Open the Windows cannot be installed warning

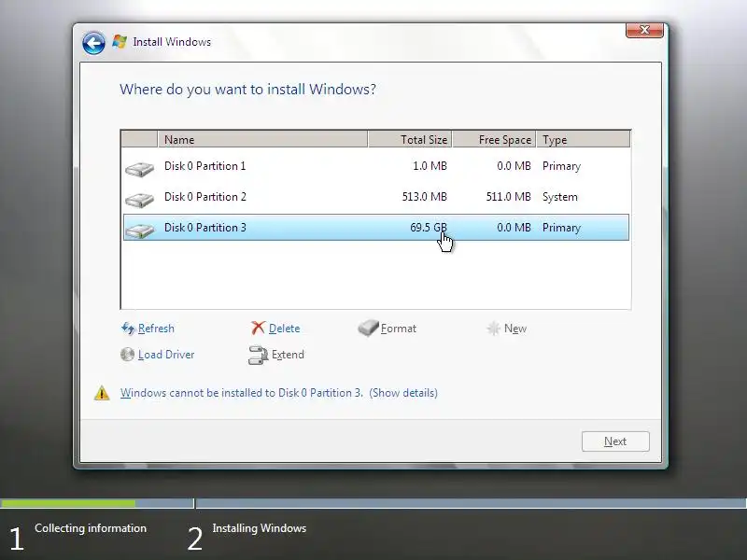point(278,393)
